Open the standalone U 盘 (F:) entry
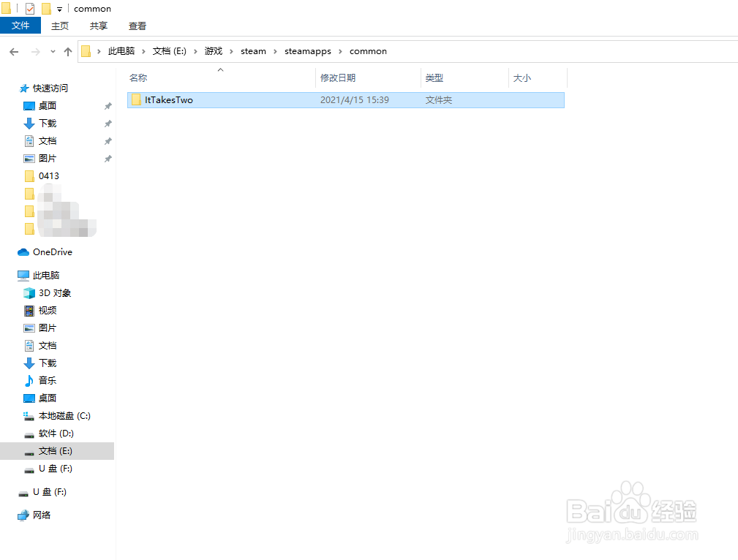The height and width of the screenshot is (560, 738). (x=50, y=492)
